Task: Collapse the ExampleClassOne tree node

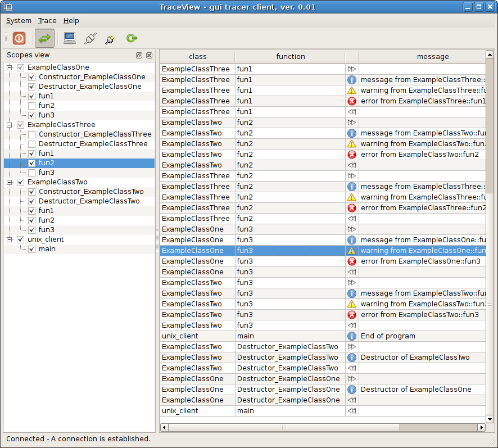Action: (x=10, y=67)
